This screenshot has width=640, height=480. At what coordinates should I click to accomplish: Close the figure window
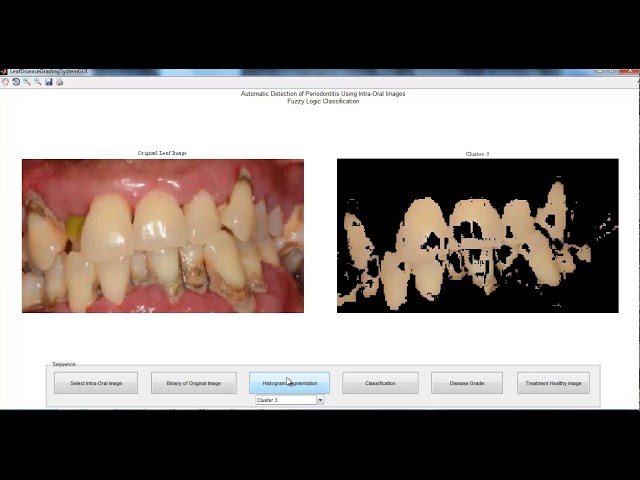point(631,71)
